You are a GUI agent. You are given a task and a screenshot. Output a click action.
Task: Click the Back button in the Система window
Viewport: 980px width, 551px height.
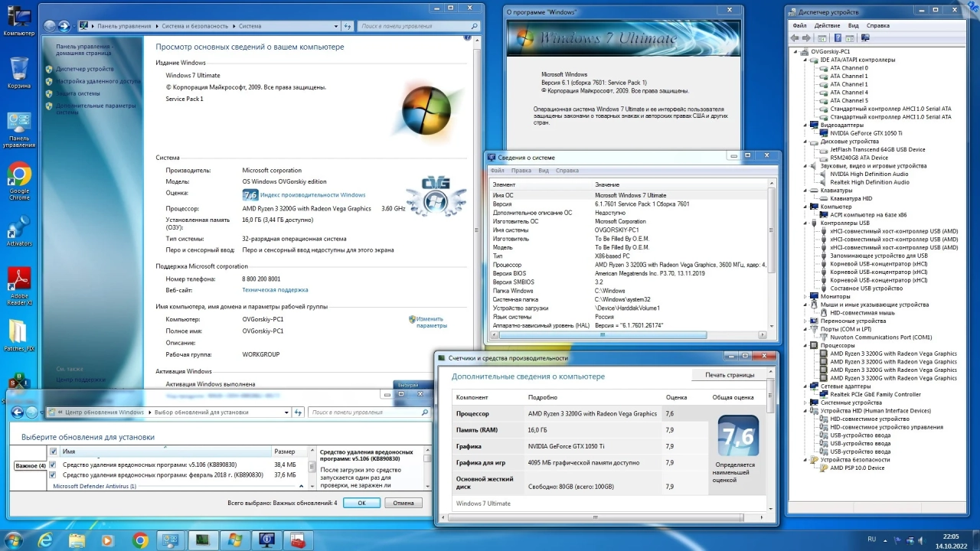tap(50, 26)
